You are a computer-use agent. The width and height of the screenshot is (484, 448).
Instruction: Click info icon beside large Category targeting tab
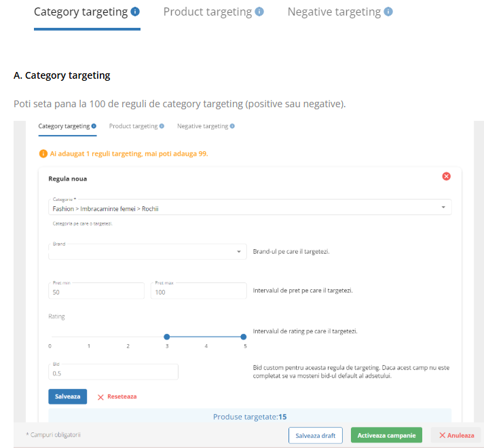coord(135,12)
